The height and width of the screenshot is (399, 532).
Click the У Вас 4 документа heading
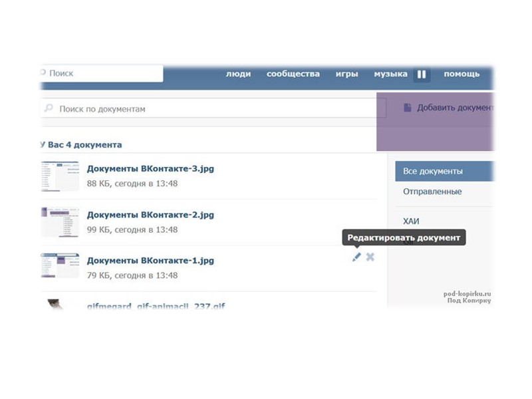81,145
